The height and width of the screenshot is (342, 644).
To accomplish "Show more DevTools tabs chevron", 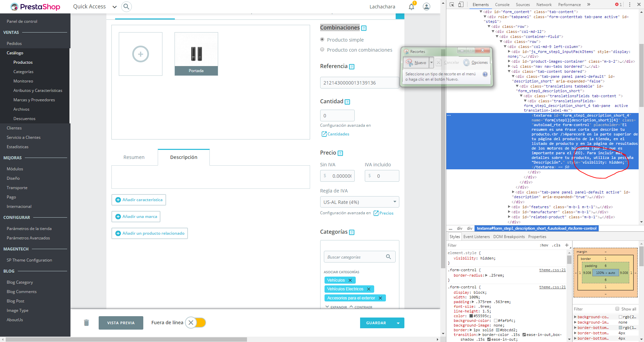I will [589, 5].
